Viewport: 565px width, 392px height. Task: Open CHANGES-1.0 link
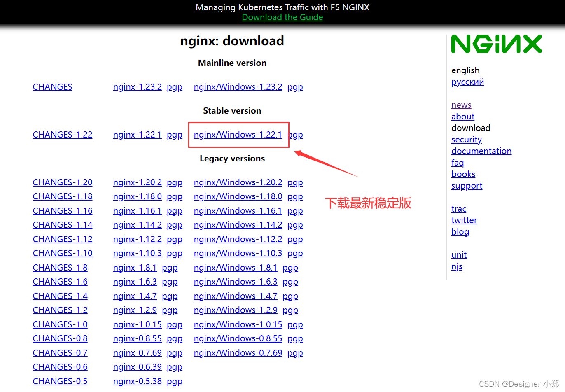pyautogui.click(x=60, y=324)
